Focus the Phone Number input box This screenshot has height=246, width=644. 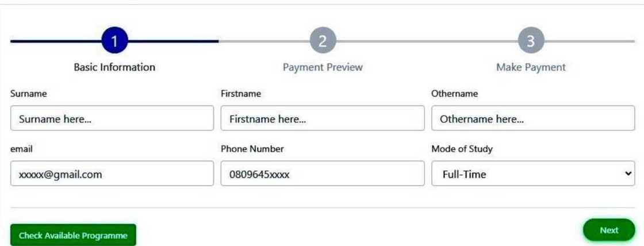(x=323, y=174)
